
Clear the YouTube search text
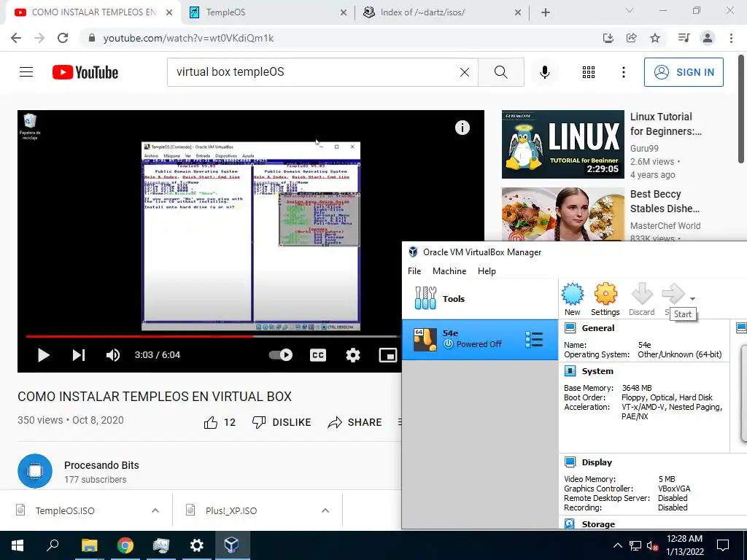point(465,72)
